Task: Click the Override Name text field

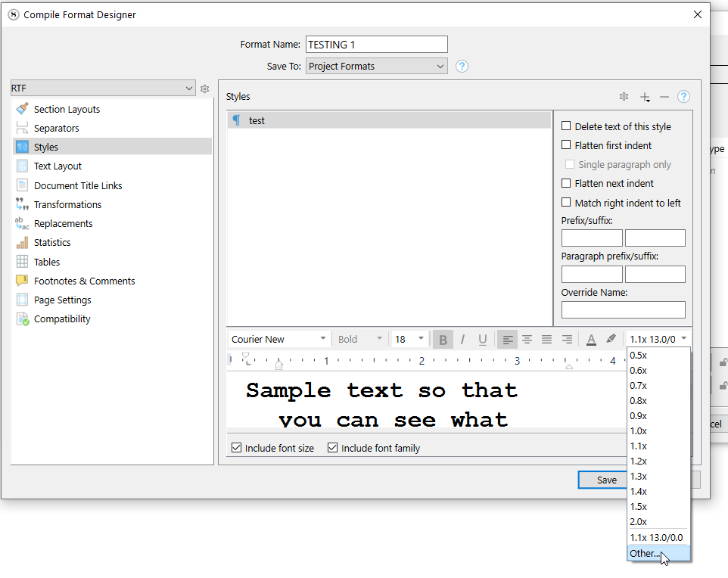Action: 623,309
